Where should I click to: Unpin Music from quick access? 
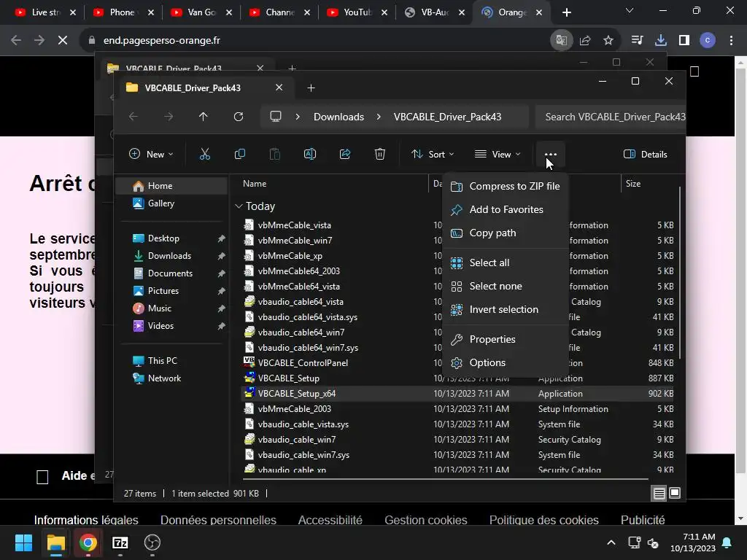tap(222, 308)
